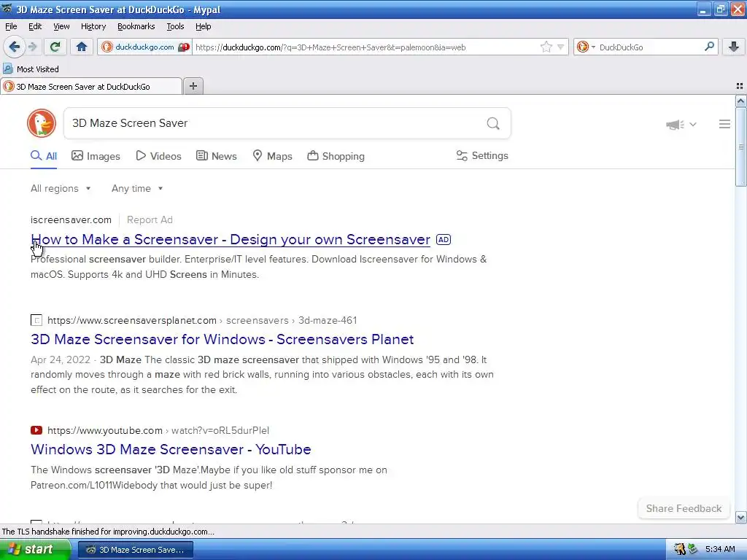
Task: Open the Windows start button
Action: (x=35, y=550)
